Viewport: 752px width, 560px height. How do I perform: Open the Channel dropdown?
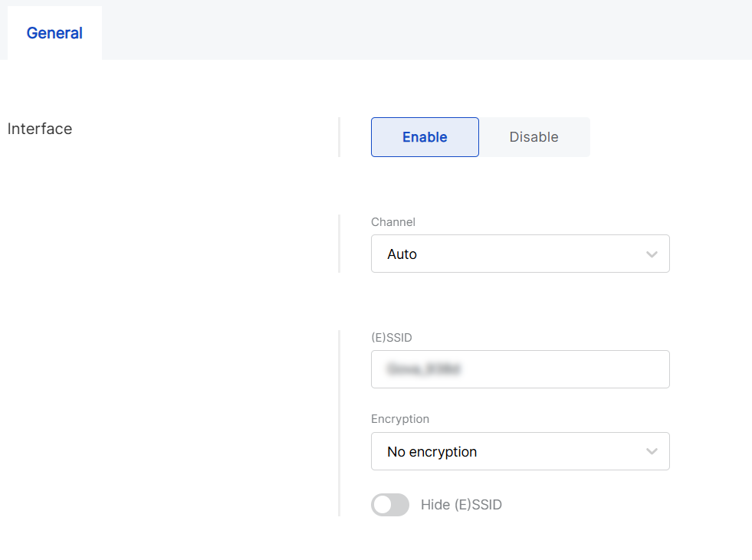(520, 254)
